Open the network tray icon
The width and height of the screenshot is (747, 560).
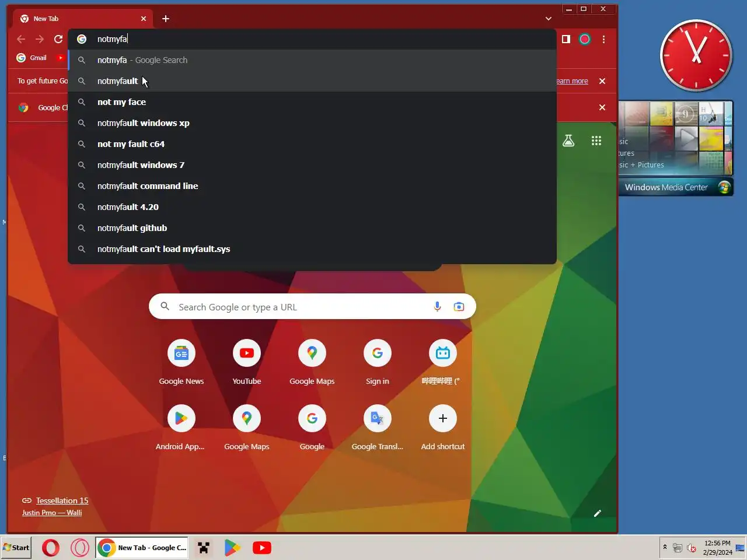678,548
